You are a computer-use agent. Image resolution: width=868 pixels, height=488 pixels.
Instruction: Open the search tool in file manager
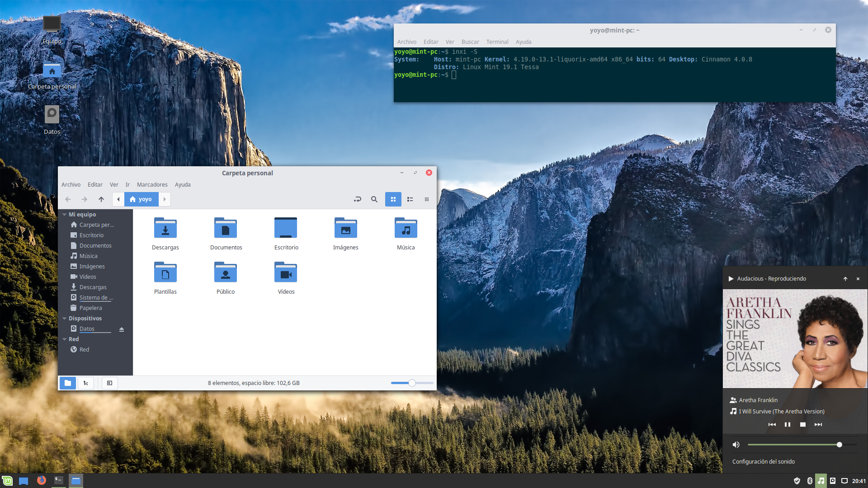374,199
